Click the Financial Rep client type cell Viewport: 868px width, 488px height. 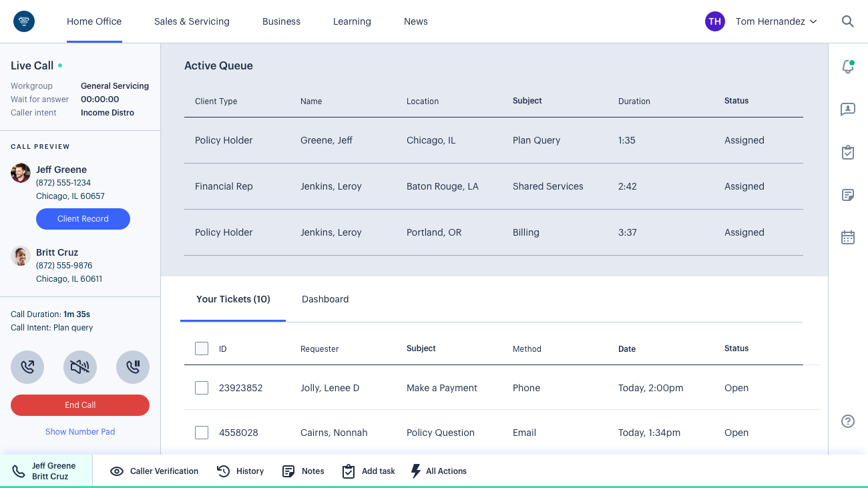click(224, 186)
